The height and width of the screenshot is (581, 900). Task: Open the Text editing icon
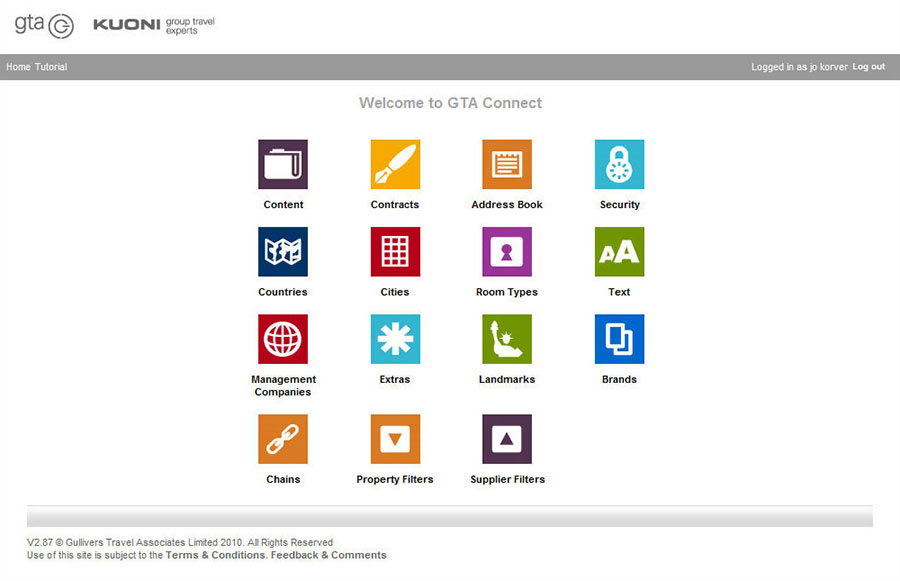(x=619, y=252)
